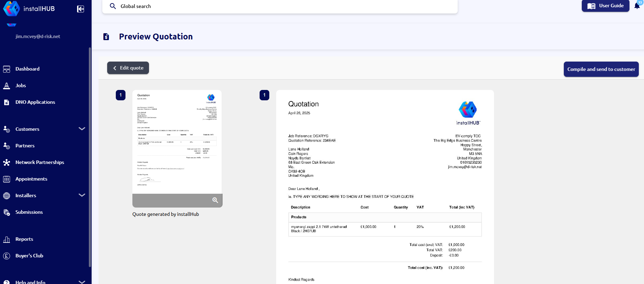Open the User Guide
Screen dimensions: 644x284
point(605,6)
